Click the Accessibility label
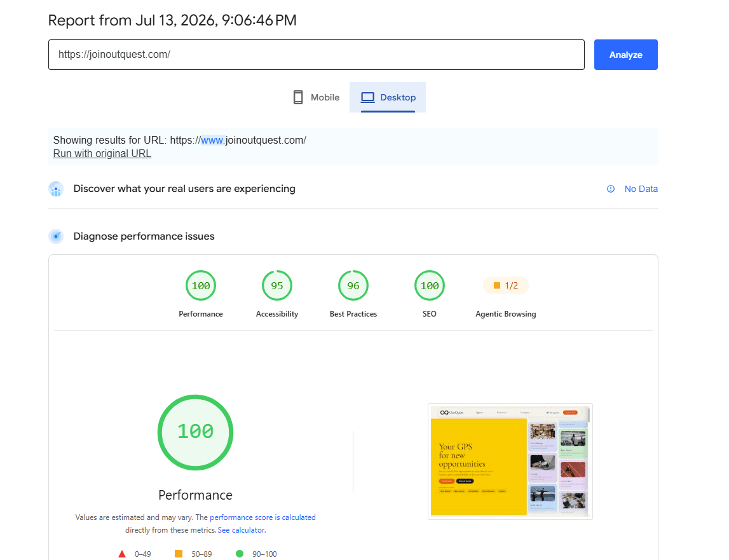The width and height of the screenshot is (729, 560). 277,314
